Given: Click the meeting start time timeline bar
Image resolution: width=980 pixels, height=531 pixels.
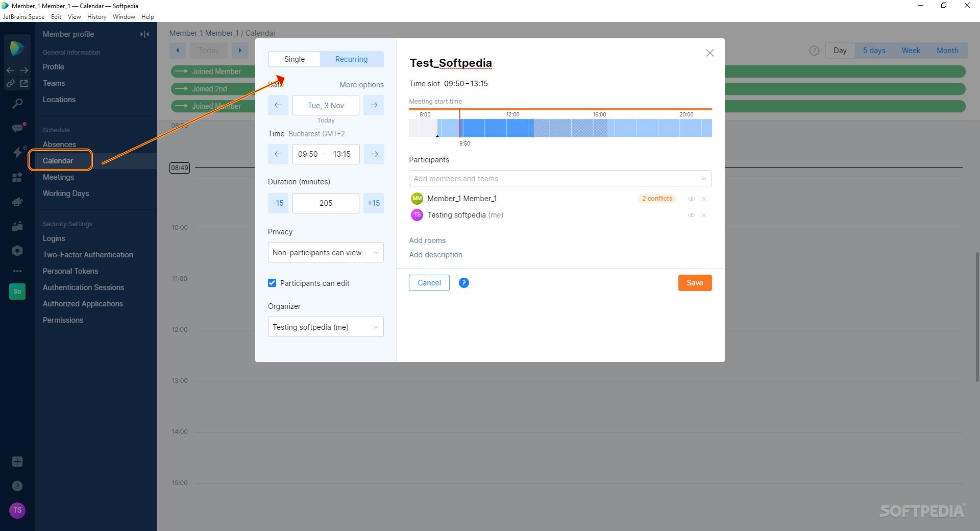Looking at the screenshot, I should [x=560, y=128].
